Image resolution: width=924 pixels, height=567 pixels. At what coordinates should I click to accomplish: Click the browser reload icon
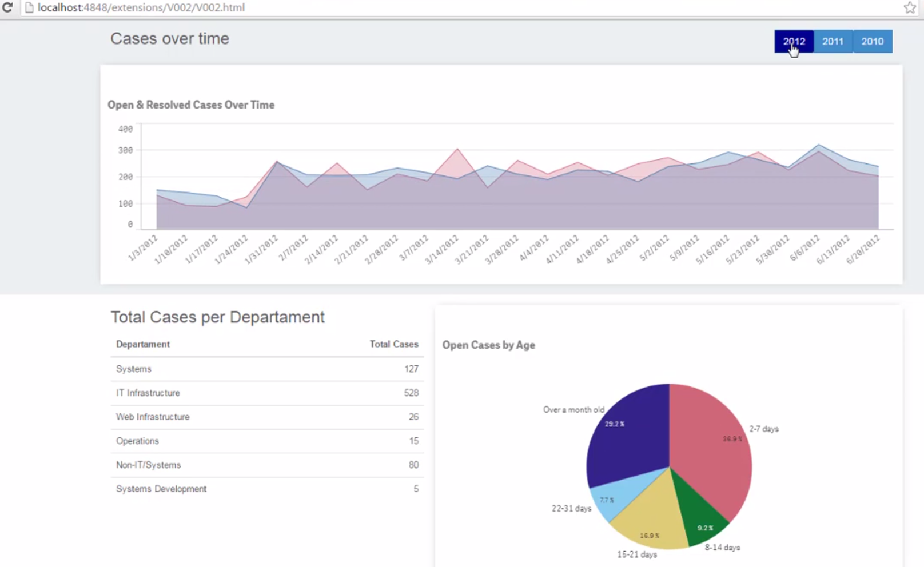point(7,7)
